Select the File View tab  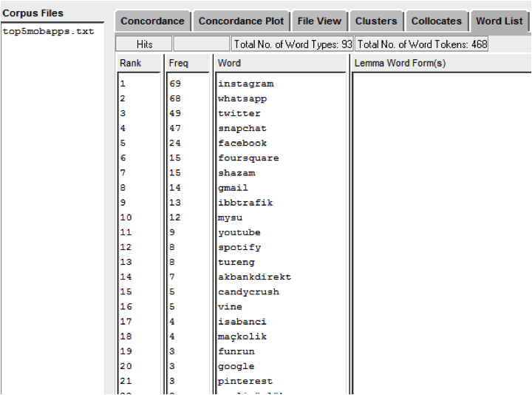[x=319, y=21]
